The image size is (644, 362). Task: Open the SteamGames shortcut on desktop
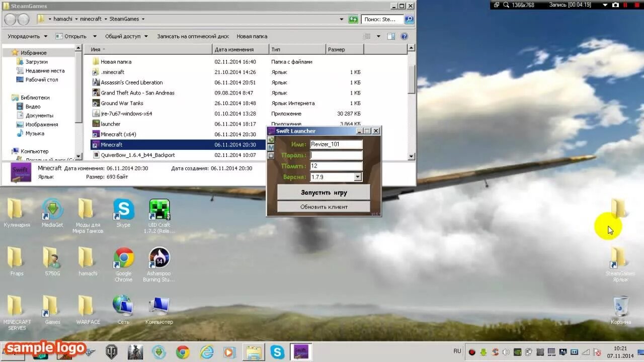pos(619,265)
